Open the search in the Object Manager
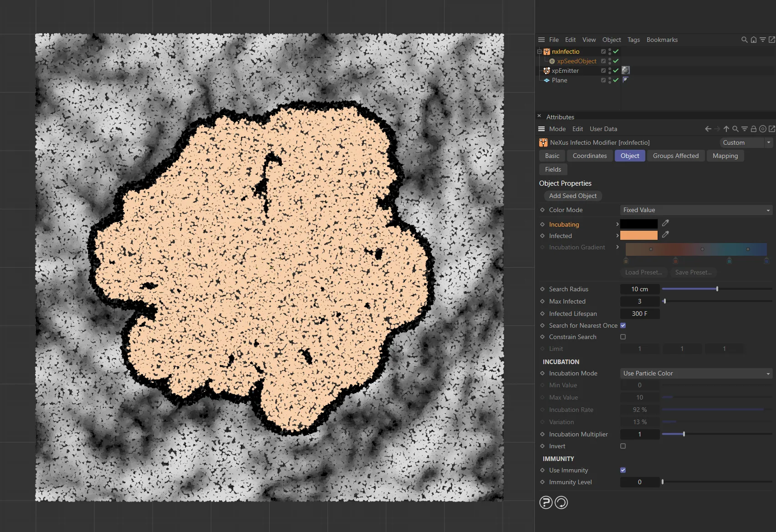The image size is (776, 532). tap(744, 40)
